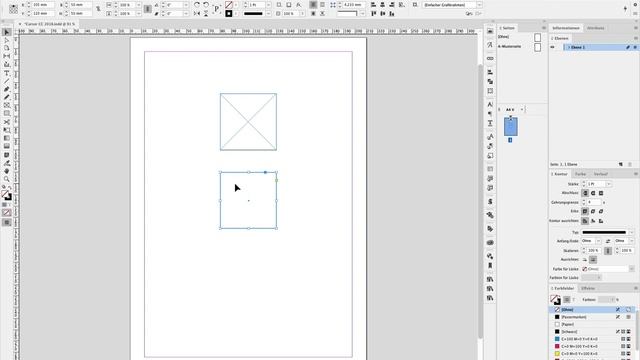640x360 pixels.
Task: Select the Selection tool arrow
Action: [x=7, y=32]
